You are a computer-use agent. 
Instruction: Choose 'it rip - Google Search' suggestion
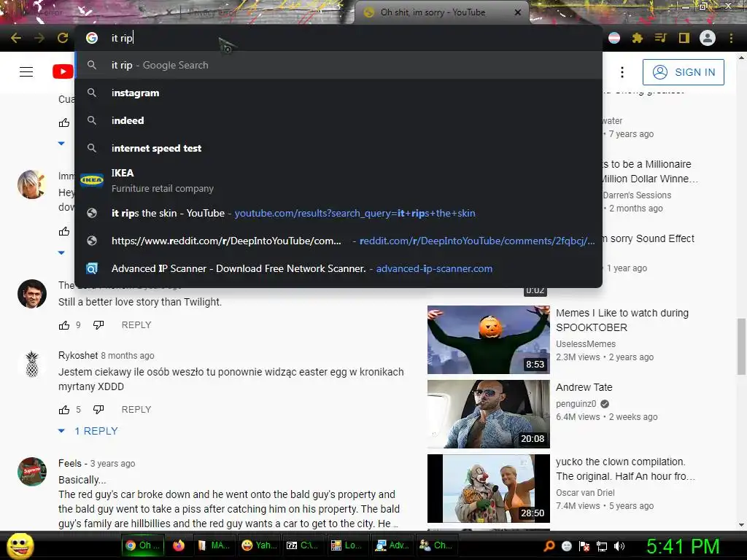pos(338,65)
